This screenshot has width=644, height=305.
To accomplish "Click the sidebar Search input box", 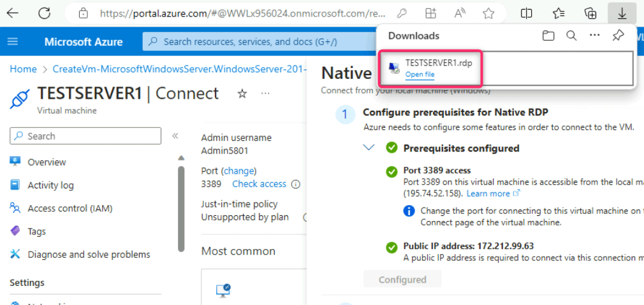I will click(x=85, y=136).
